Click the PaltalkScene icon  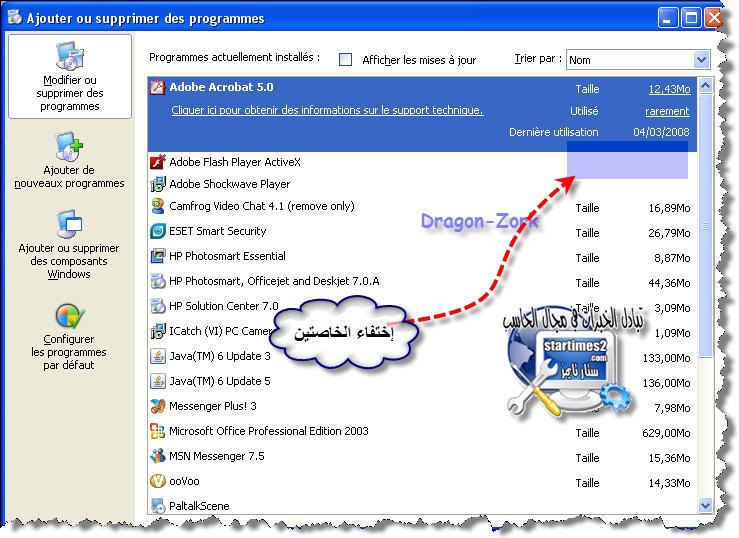point(157,505)
